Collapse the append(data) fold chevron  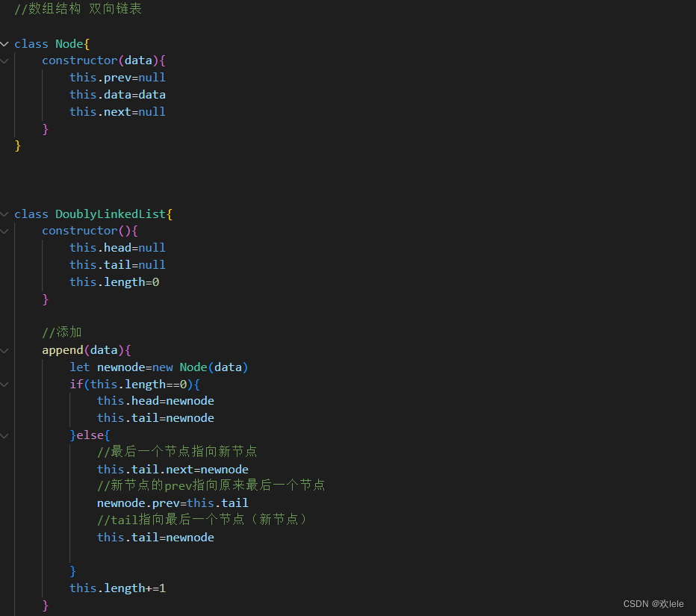pyautogui.click(x=4, y=351)
